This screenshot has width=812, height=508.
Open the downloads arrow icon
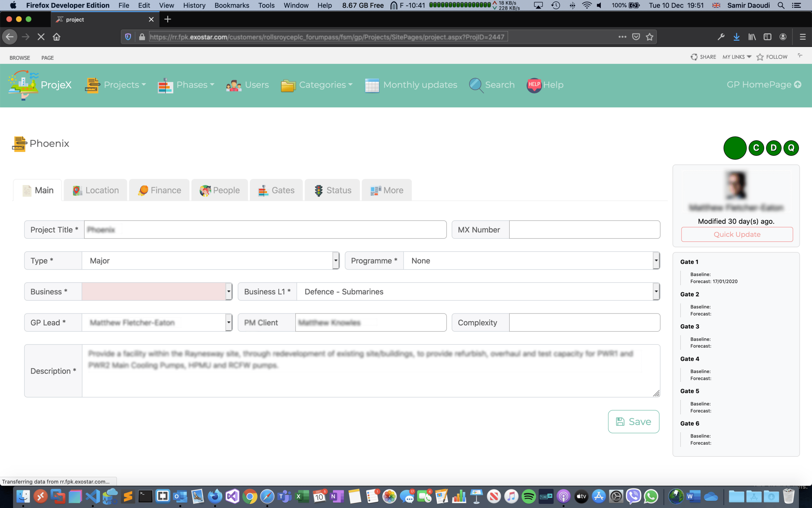(737, 37)
